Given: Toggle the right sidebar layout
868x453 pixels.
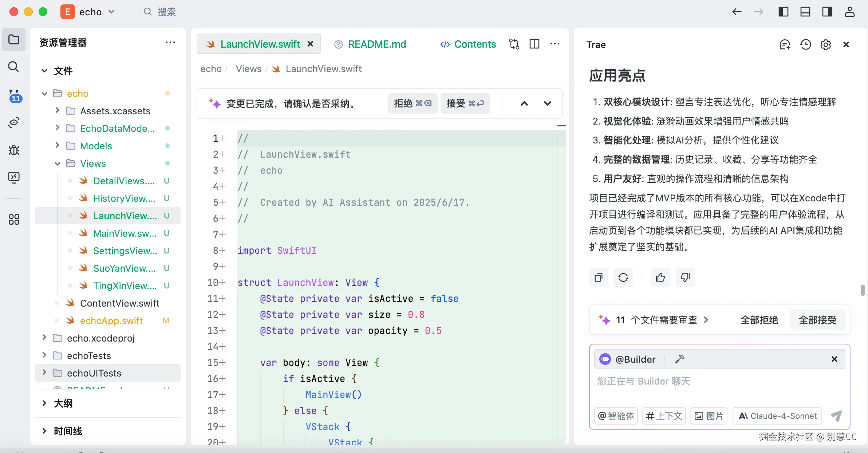Looking at the screenshot, I should (x=827, y=12).
